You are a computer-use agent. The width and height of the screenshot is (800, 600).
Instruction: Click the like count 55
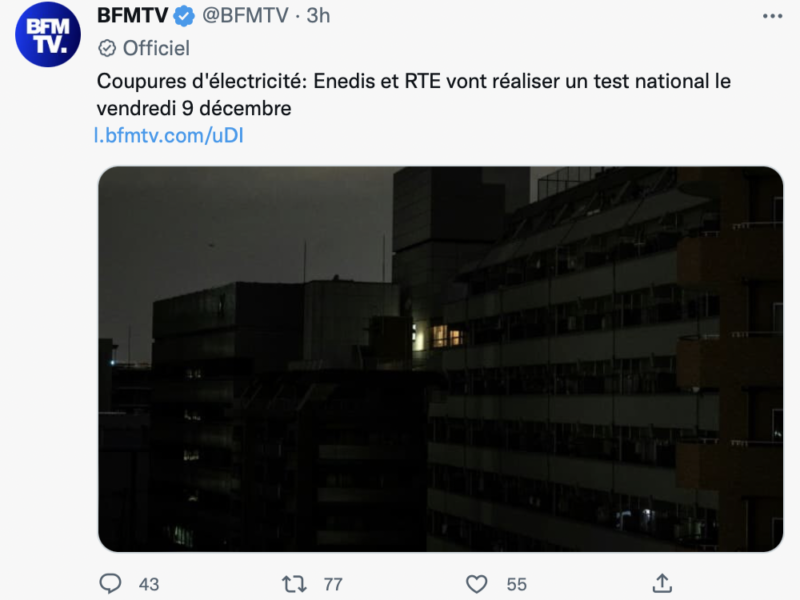coord(516,584)
